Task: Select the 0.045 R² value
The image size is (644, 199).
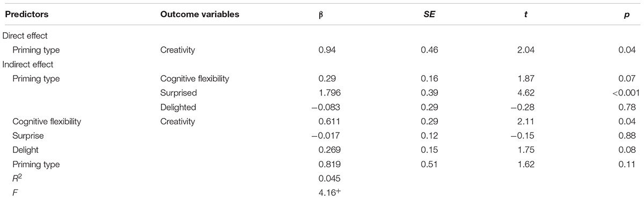Action: click(x=328, y=179)
